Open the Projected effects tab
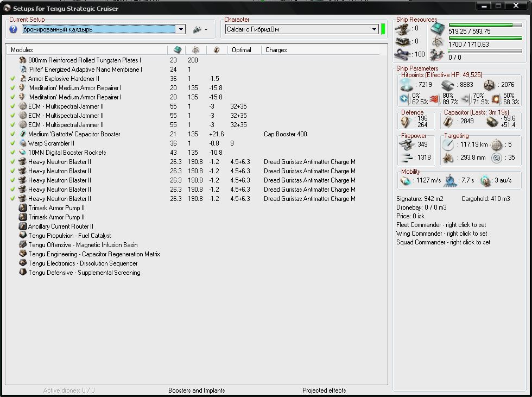Image resolution: width=532 pixels, height=397 pixels. click(324, 390)
